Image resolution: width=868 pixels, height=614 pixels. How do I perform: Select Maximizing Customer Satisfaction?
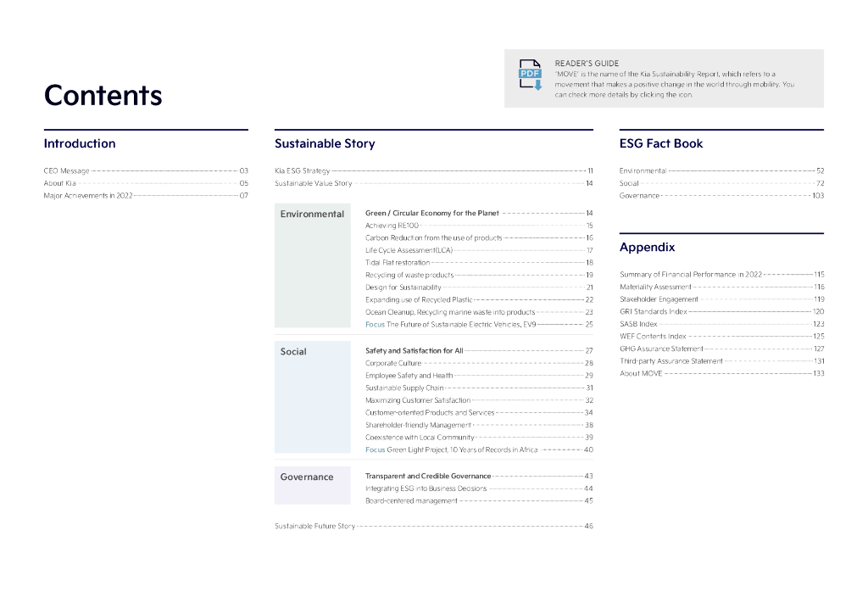point(479,400)
